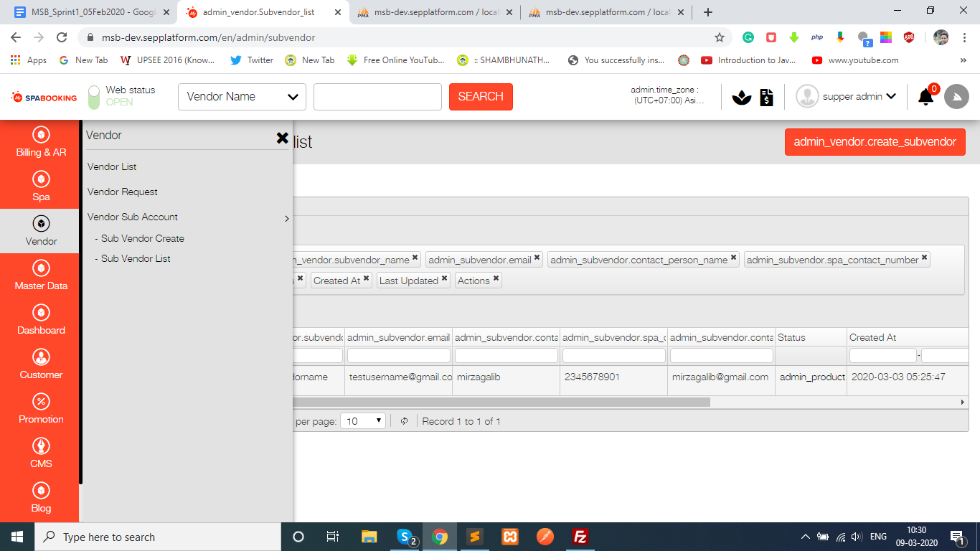Select Sub Vendor Create menu item
Viewport: 980px width, 551px height.
142,238
